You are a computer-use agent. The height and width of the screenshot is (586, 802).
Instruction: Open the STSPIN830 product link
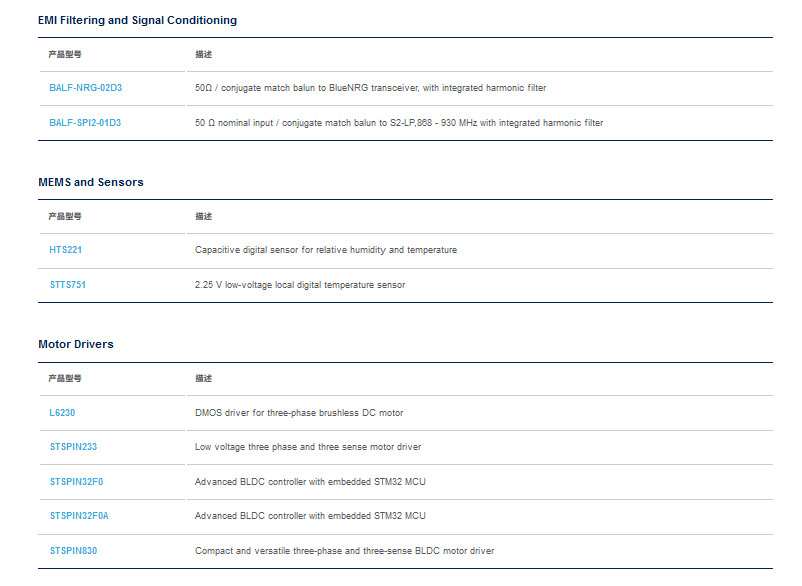click(73, 551)
